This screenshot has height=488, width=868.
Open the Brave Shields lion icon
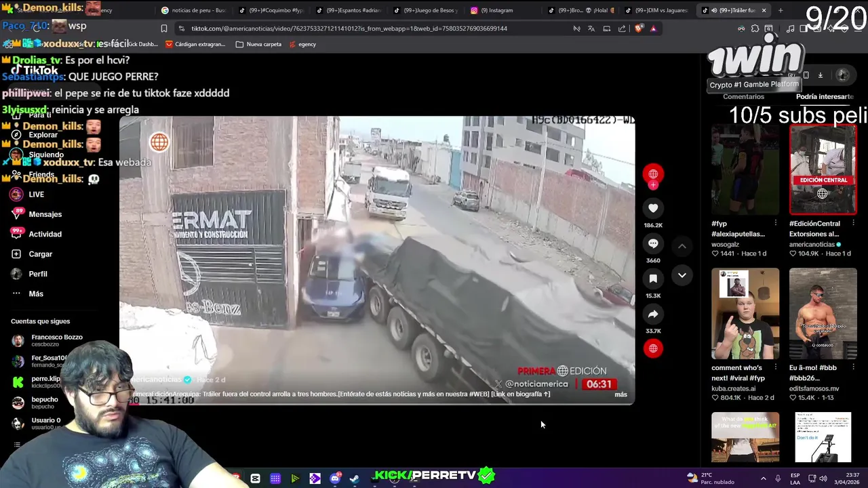638,28
